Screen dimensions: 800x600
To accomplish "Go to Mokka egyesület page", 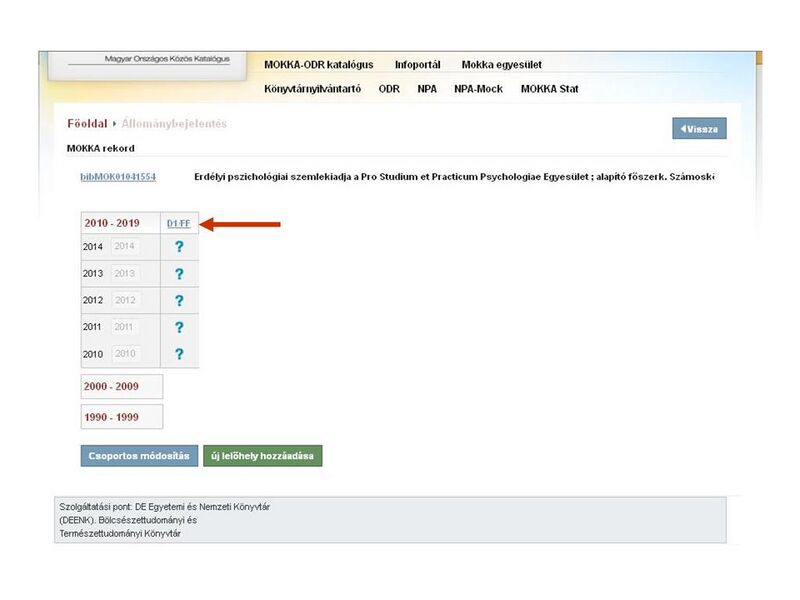I will click(x=501, y=65).
